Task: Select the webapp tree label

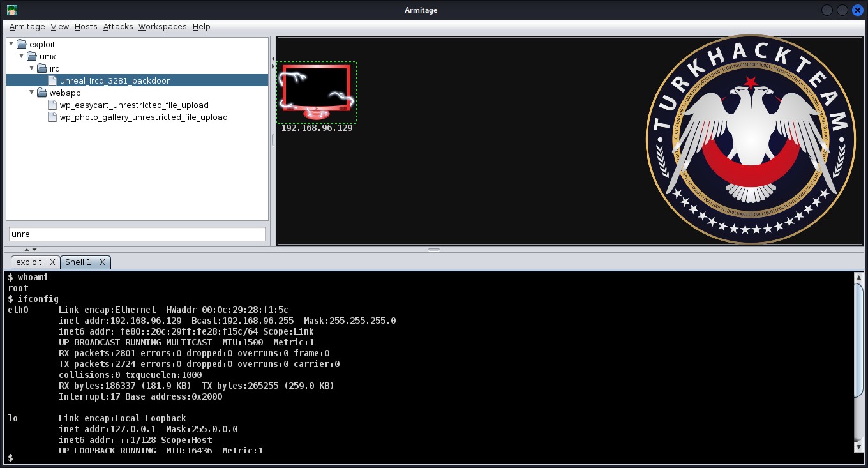Action: 65,93
